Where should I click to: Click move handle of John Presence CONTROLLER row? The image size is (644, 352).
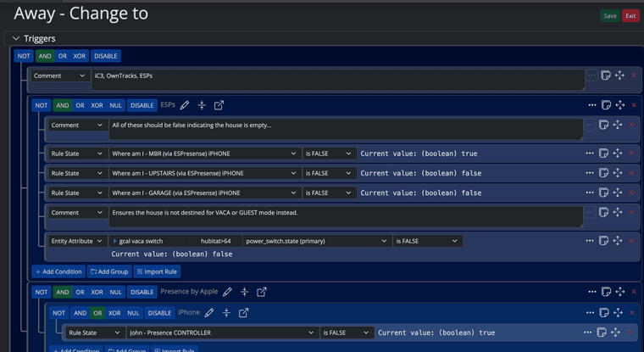[615, 332]
